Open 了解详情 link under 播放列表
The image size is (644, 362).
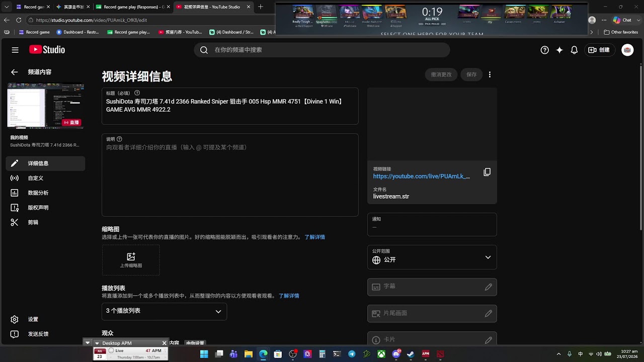pyautogui.click(x=289, y=296)
